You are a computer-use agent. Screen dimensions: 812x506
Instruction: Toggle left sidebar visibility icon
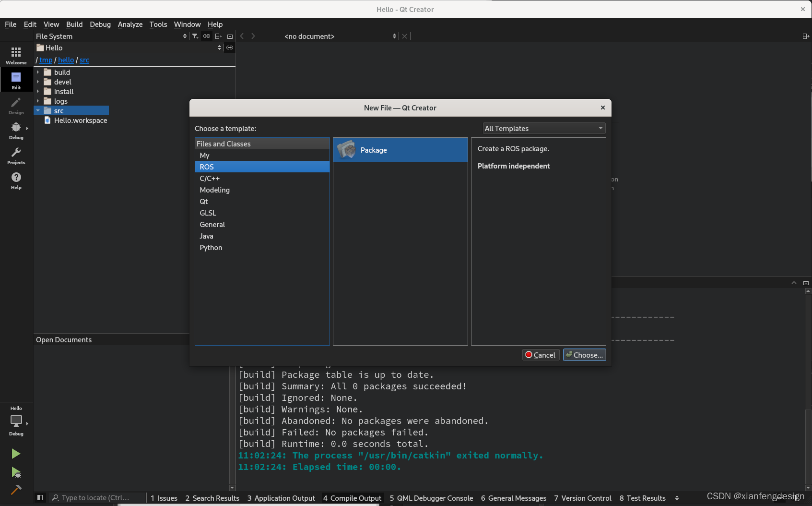(40, 498)
